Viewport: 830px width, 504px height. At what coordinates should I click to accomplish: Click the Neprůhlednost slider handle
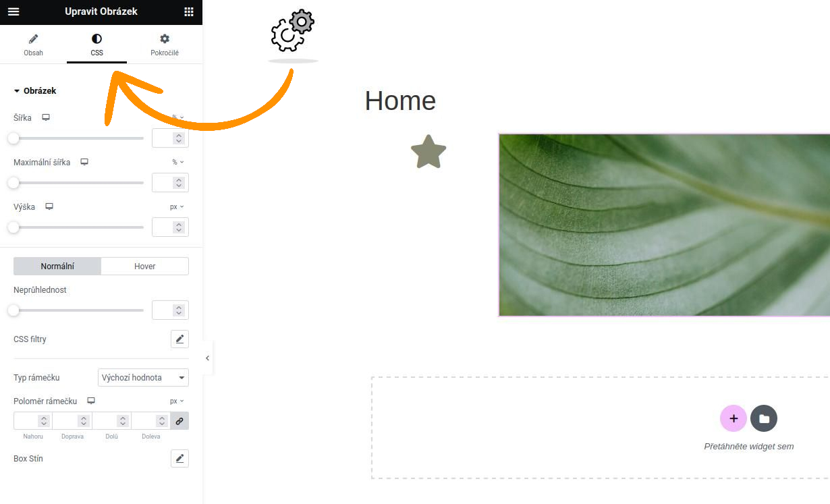coord(13,310)
